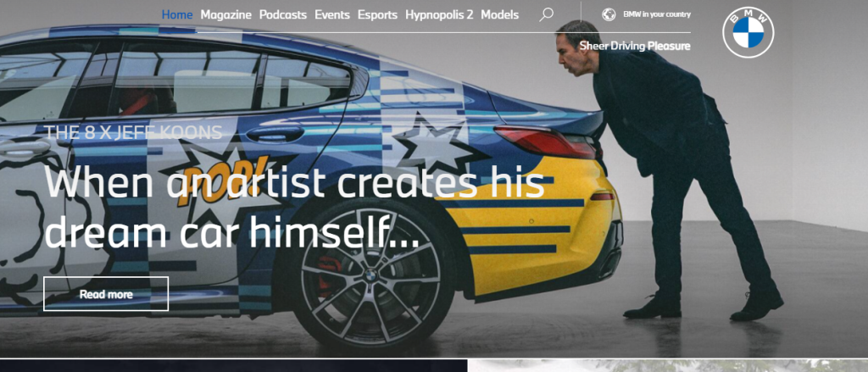Open the Magazine section
Image resolution: width=868 pixels, height=372 pixels.
pos(225,15)
